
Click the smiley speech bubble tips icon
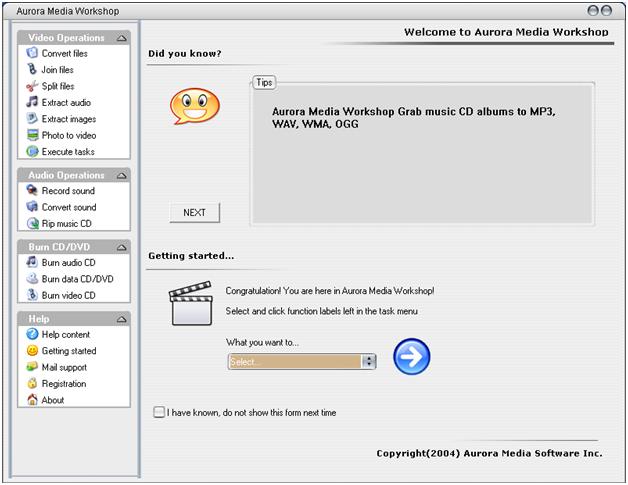tap(195, 107)
